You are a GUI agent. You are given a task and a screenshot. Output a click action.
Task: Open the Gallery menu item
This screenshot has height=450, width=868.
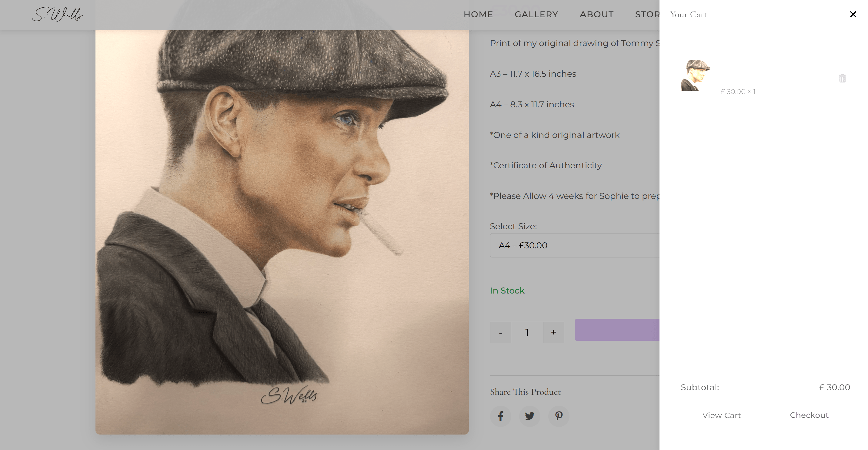(x=536, y=15)
